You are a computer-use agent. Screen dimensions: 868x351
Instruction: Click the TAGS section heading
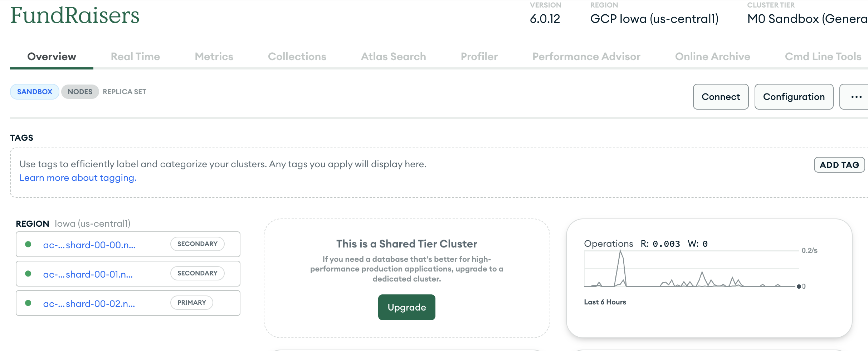pyautogui.click(x=21, y=138)
